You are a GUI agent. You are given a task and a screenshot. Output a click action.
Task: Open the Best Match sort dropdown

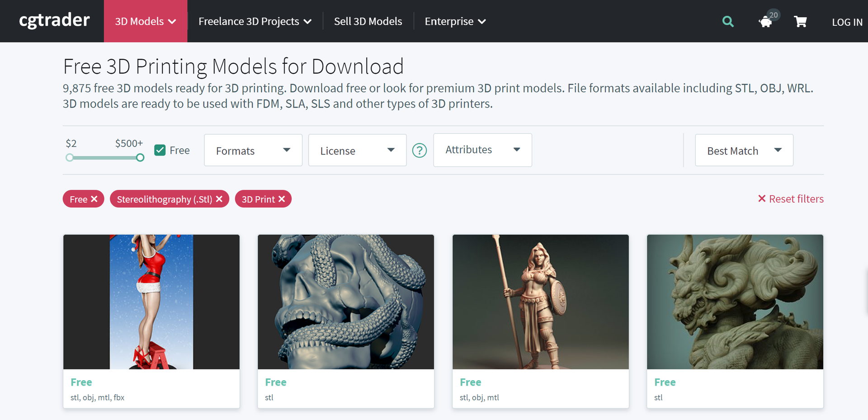(x=744, y=150)
